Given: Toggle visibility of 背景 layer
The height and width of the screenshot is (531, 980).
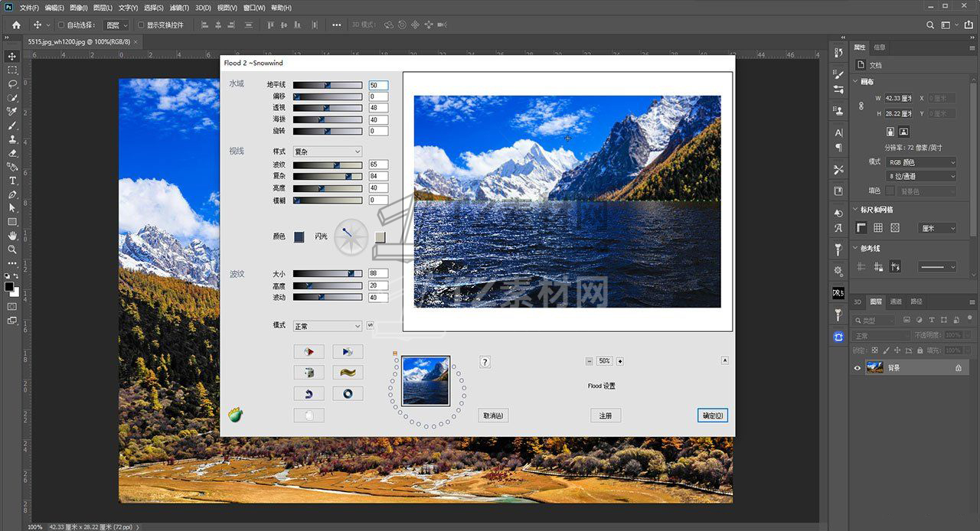Looking at the screenshot, I should tap(857, 368).
